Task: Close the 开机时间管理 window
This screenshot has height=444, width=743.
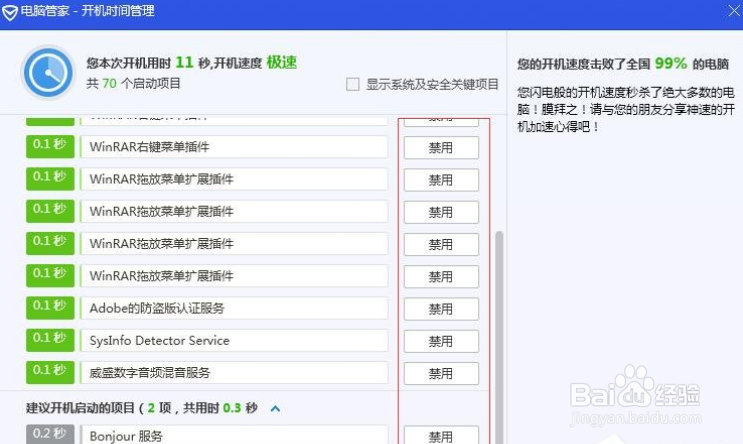Action: tap(734, 11)
